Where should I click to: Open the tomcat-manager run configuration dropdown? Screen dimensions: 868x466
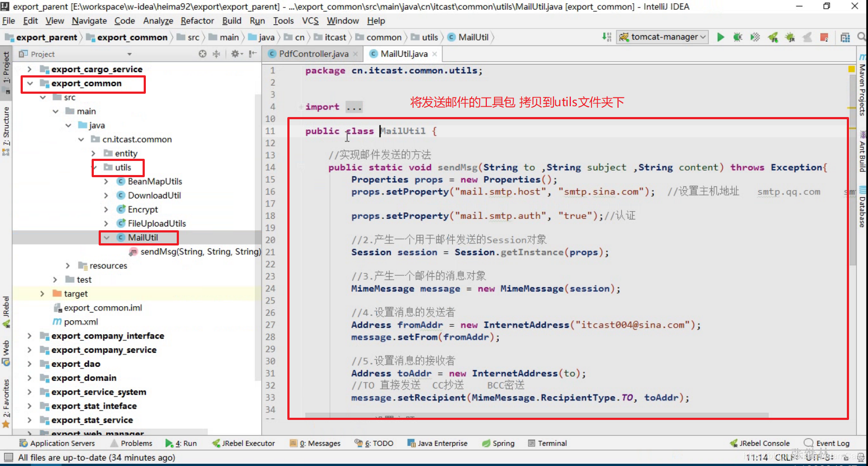coord(663,37)
